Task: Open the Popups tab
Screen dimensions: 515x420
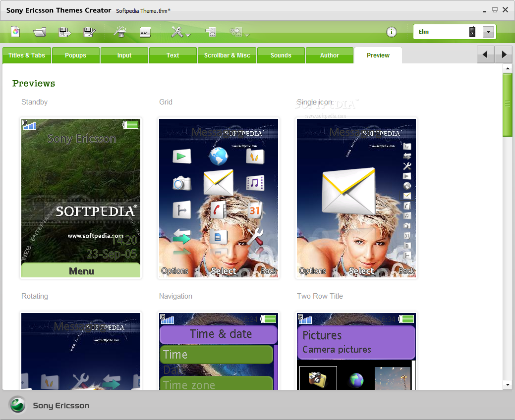Action: tap(75, 55)
